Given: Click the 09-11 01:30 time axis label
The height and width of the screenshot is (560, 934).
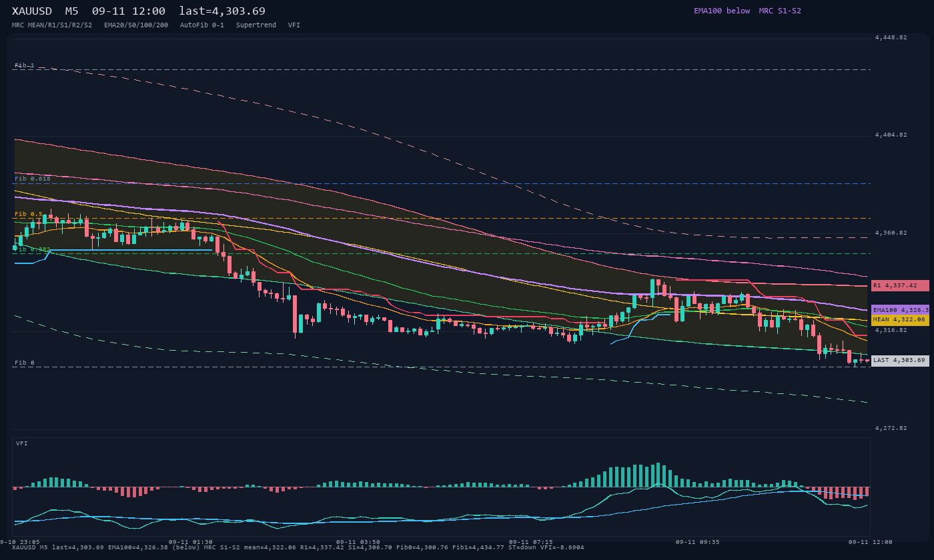Looking at the screenshot, I should [191, 542].
